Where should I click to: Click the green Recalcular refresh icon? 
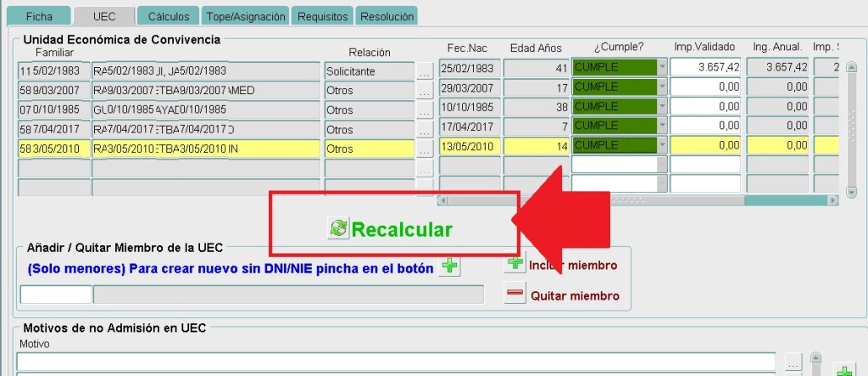[338, 228]
